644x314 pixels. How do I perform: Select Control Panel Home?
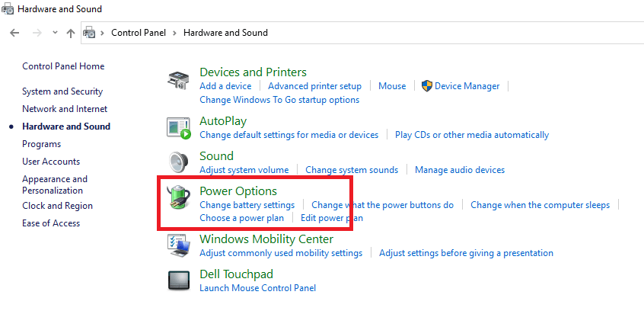point(63,66)
